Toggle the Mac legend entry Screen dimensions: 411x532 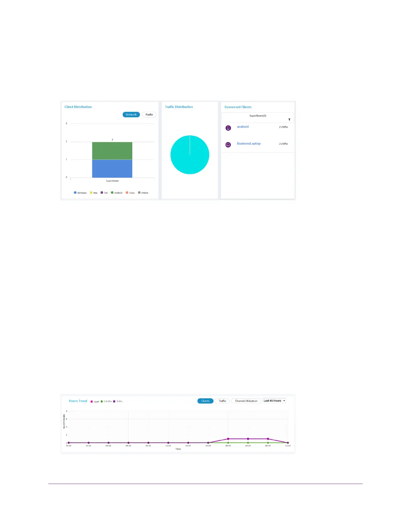tap(94, 193)
